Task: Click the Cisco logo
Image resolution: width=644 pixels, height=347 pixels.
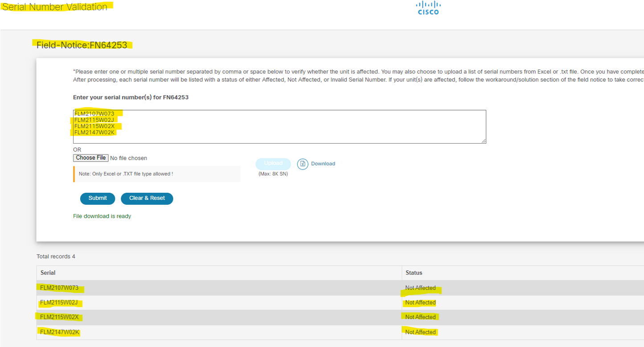Action: pyautogui.click(x=428, y=8)
